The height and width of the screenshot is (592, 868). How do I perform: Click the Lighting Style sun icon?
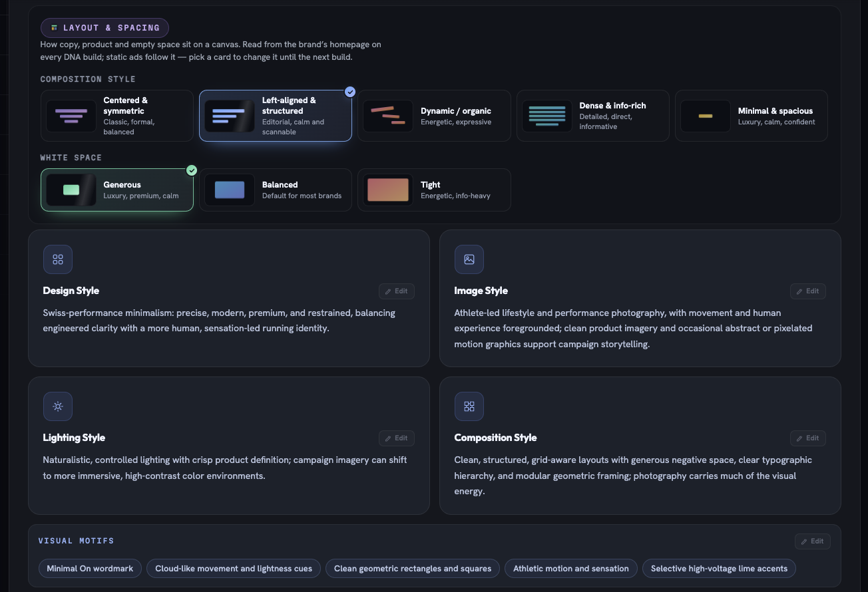[x=58, y=406]
